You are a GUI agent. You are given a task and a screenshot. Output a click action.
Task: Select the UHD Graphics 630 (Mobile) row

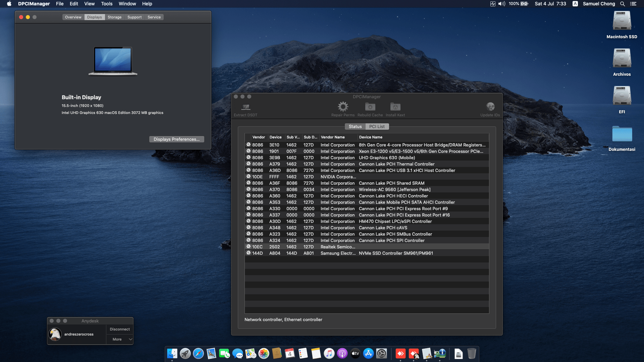[367, 158]
